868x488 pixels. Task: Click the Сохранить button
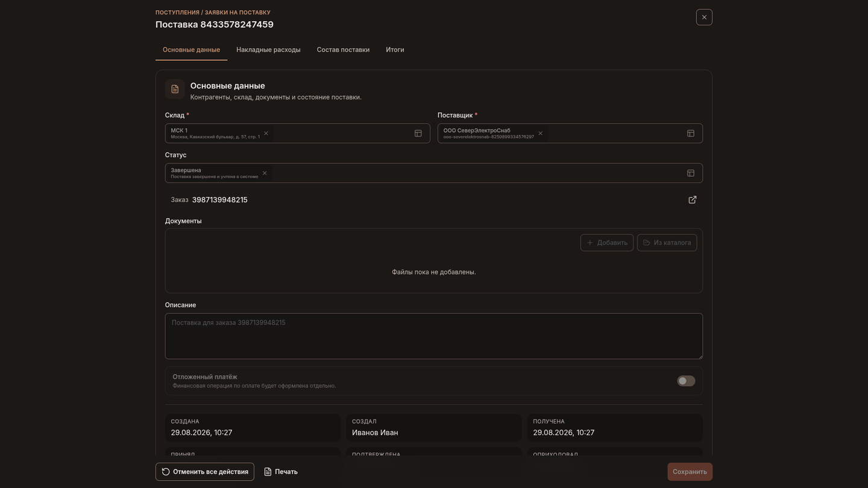(x=690, y=472)
